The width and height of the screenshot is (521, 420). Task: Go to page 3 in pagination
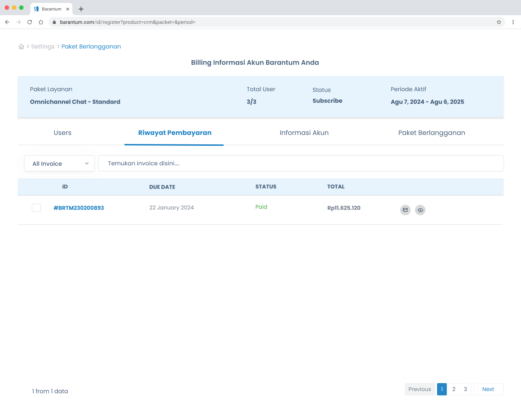coord(465,389)
